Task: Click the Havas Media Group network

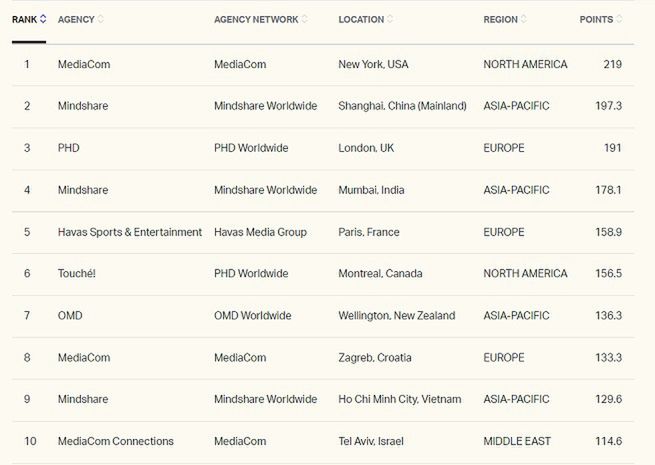Action: 260,232
